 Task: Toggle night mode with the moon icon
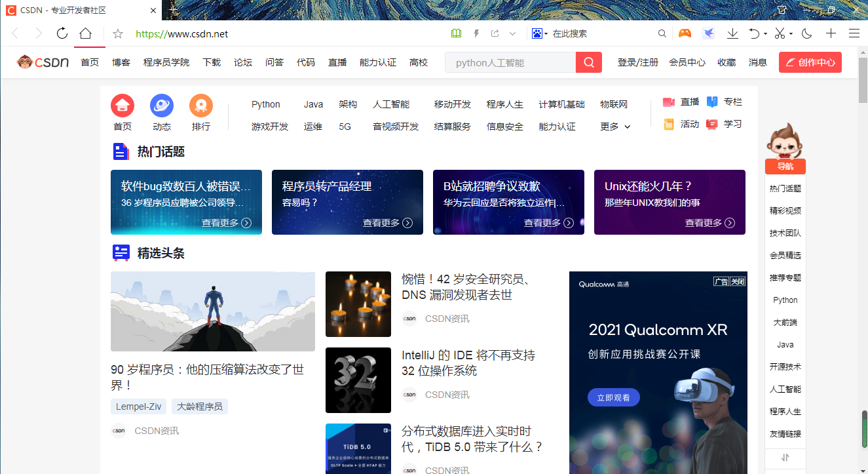pos(806,33)
